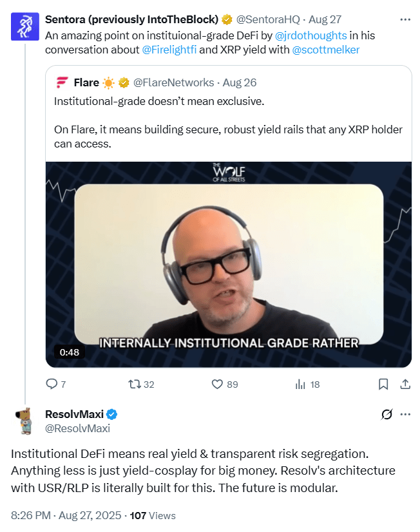Bookmark the Sentora tweet

coord(383,384)
